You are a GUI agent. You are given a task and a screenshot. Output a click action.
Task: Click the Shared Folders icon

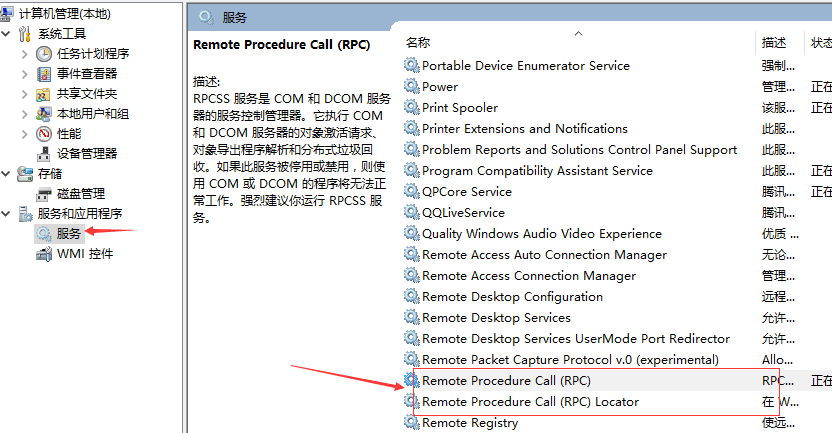[x=44, y=94]
